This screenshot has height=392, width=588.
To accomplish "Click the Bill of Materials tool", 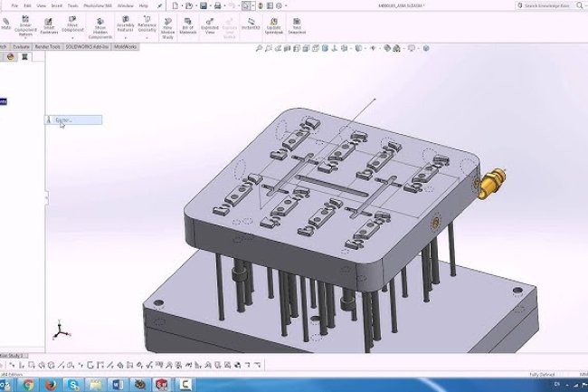I will (x=188, y=26).
